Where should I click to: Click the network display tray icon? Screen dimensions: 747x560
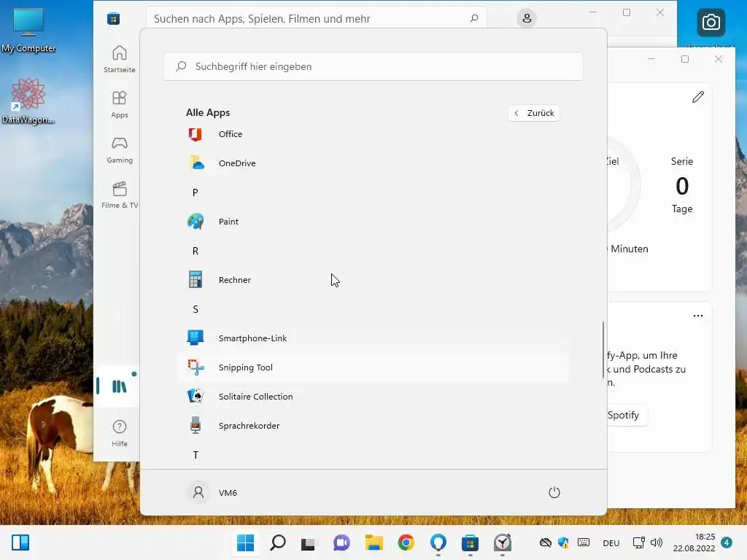coord(638,542)
